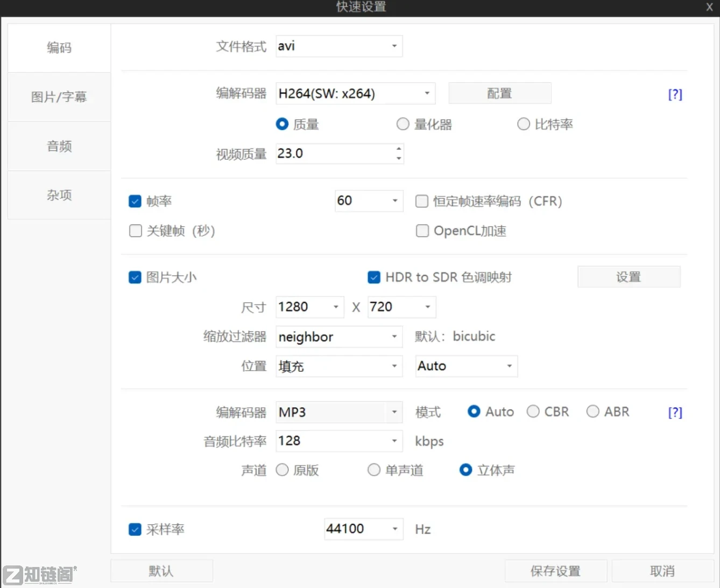Enable OpenCL加速
Viewport: 720px width, 588px height.
point(422,231)
